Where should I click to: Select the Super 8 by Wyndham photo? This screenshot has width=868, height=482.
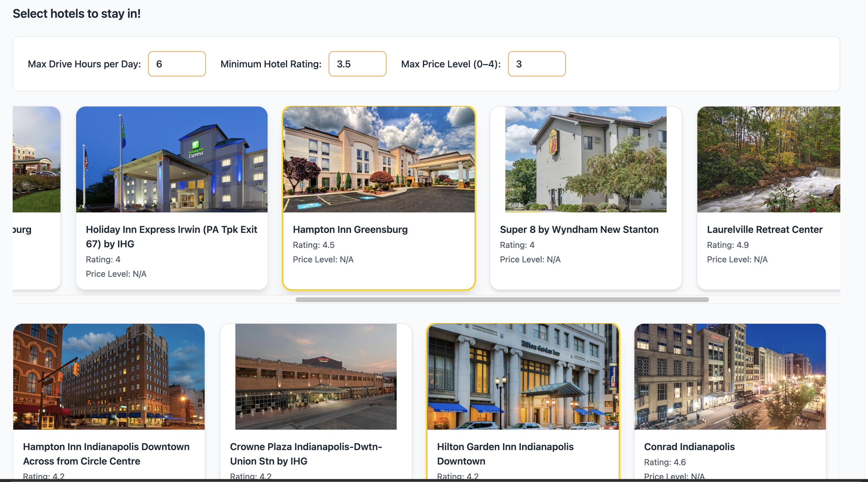coord(586,159)
